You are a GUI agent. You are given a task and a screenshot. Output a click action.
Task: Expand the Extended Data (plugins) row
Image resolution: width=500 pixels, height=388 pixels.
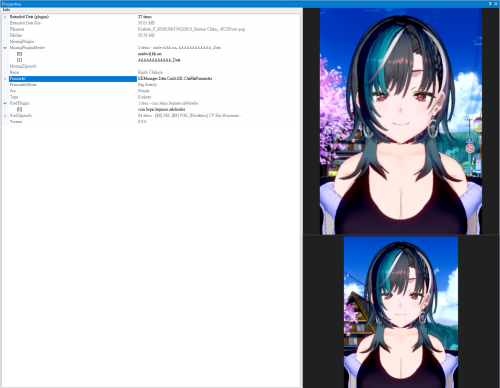coord(5,17)
